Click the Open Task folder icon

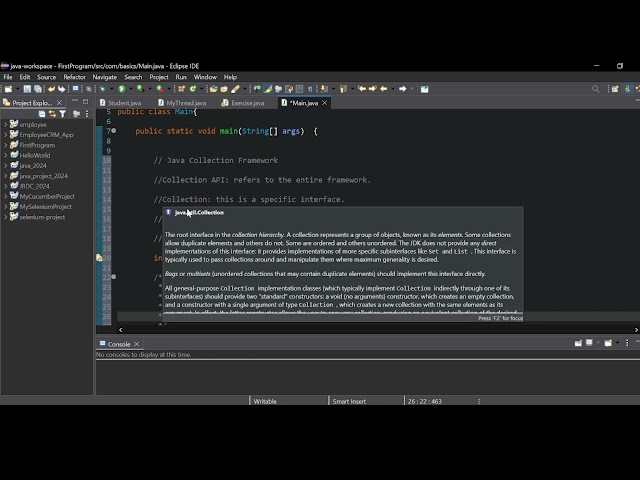224,89
